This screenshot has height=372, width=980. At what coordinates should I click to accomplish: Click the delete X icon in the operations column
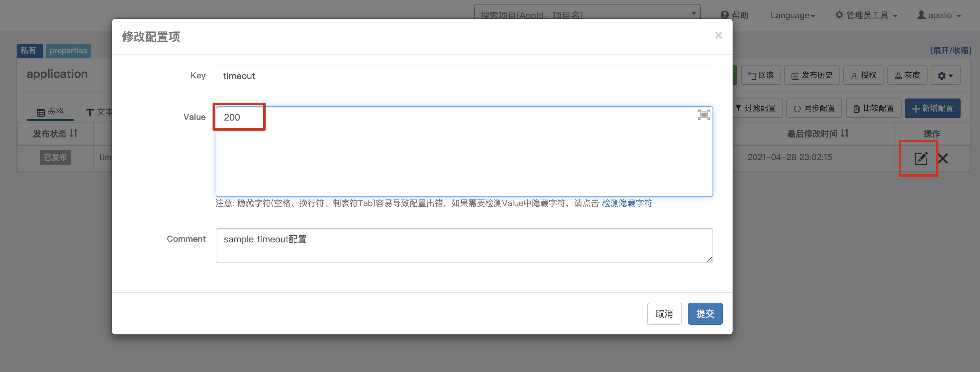(x=943, y=158)
